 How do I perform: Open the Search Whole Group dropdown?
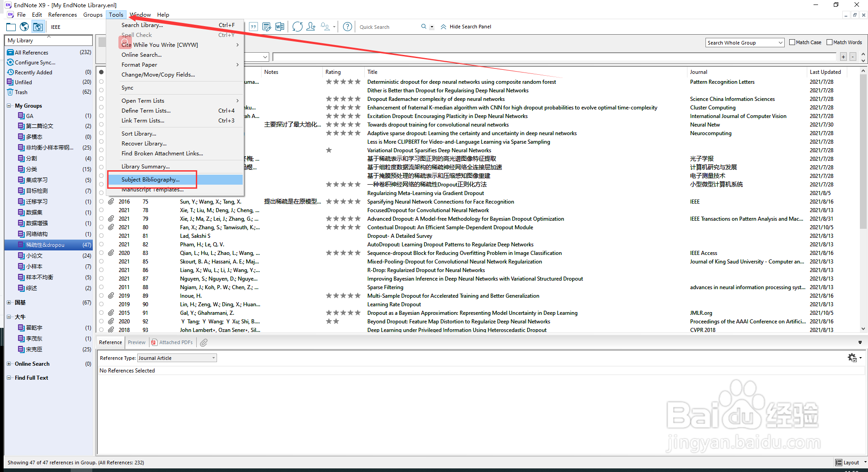[x=745, y=43]
